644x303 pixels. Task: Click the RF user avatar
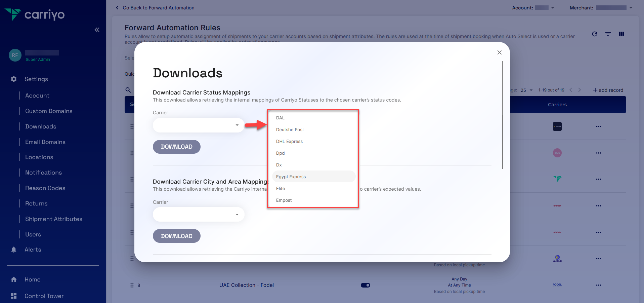pos(15,55)
